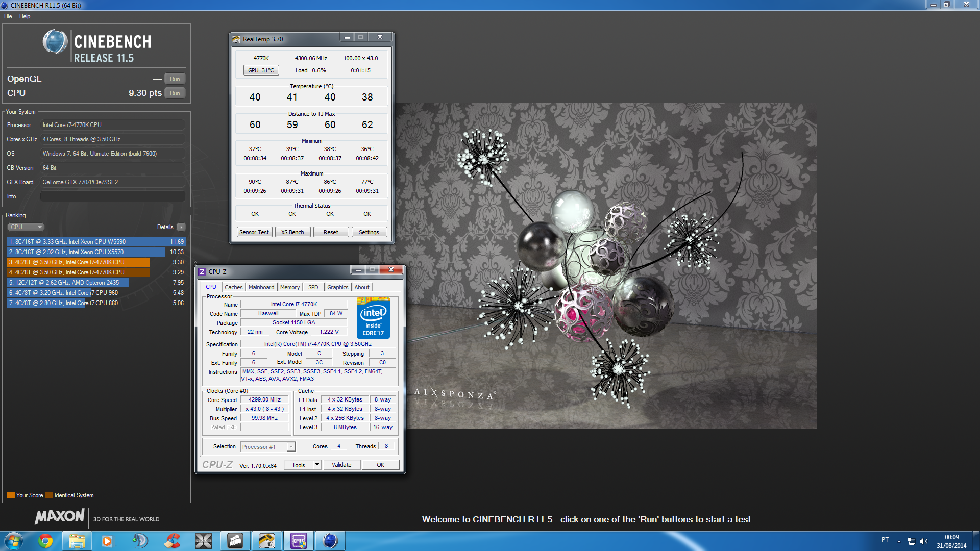Switch to the Caches tab in CPU-Z
Screen dimensions: 980x551
[x=234, y=287]
